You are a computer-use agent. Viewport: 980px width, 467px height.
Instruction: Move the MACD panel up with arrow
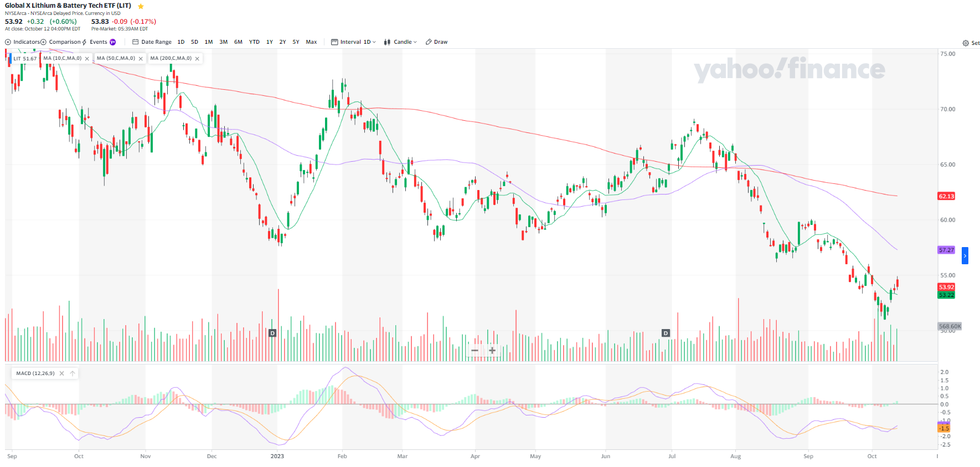(x=73, y=373)
